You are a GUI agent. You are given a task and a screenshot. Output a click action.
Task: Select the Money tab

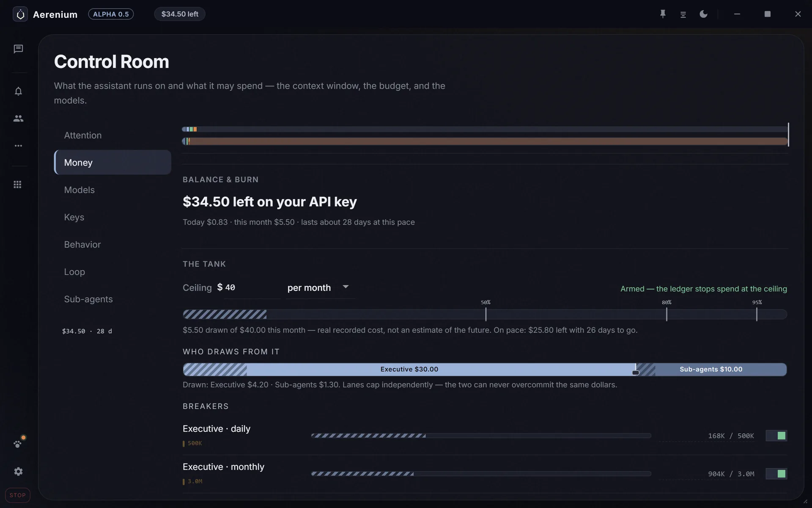point(112,163)
